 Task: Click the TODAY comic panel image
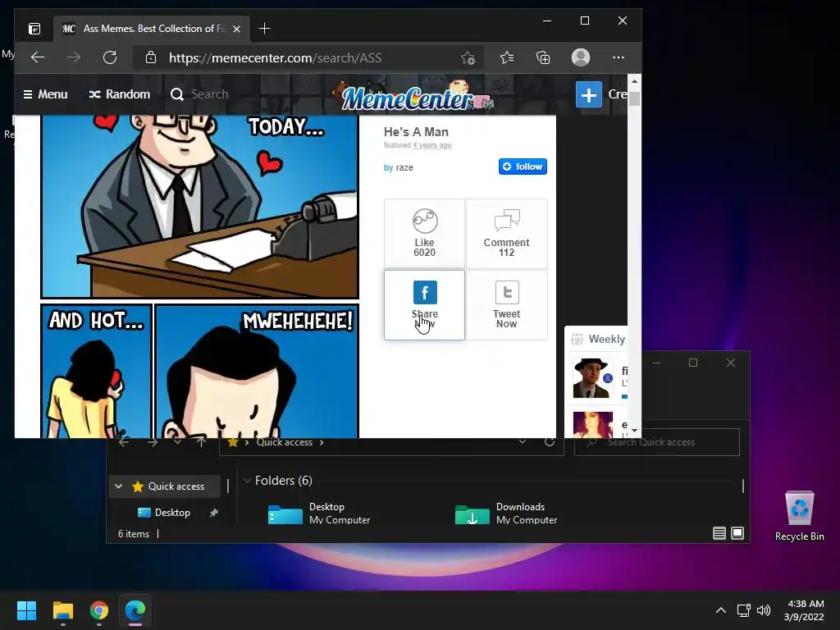[x=199, y=206]
